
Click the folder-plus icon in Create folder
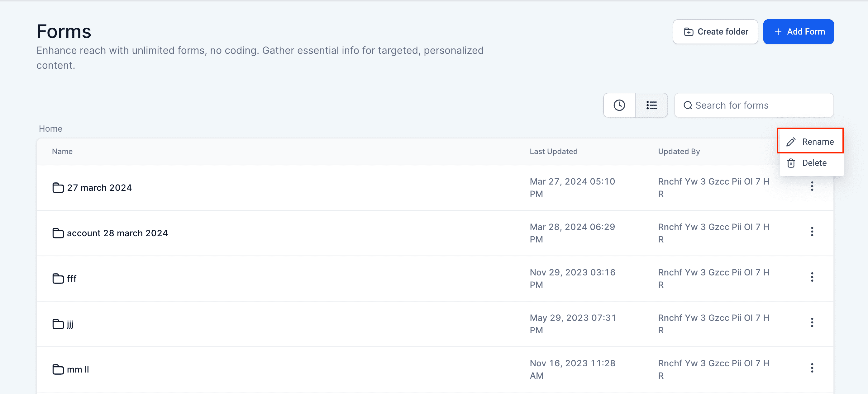(x=689, y=32)
